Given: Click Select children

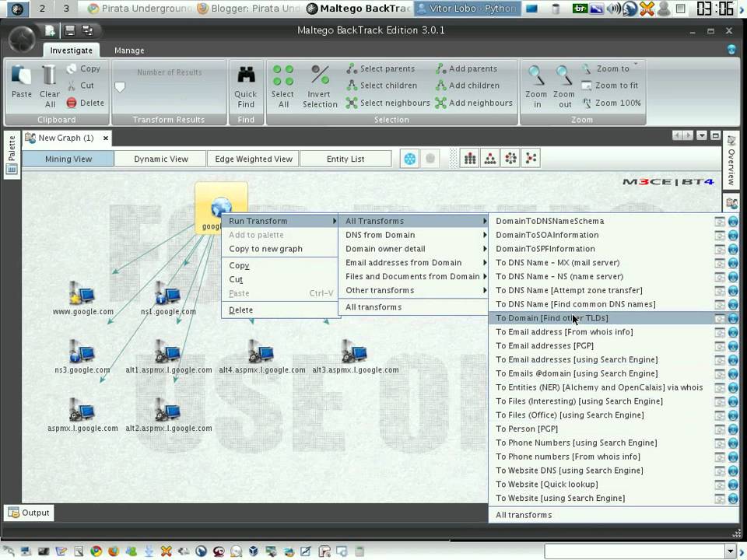Looking at the screenshot, I should pos(381,86).
